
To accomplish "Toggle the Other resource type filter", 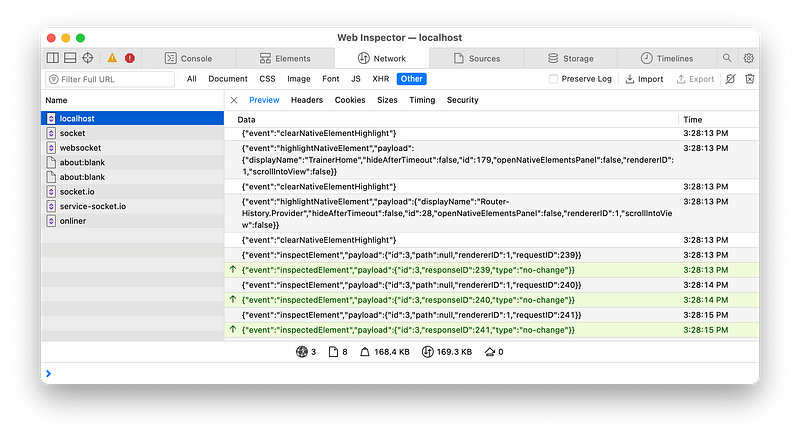I will tap(411, 79).
